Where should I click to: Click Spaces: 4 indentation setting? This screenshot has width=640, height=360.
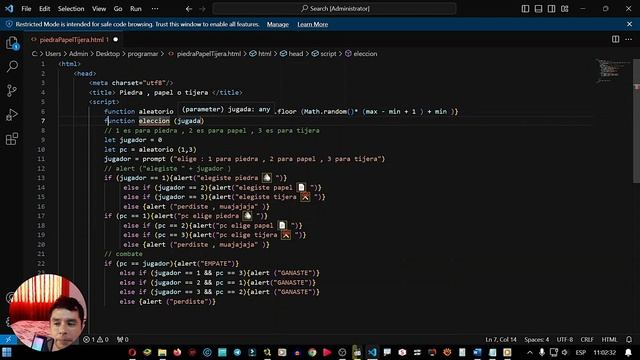coord(536,340)
